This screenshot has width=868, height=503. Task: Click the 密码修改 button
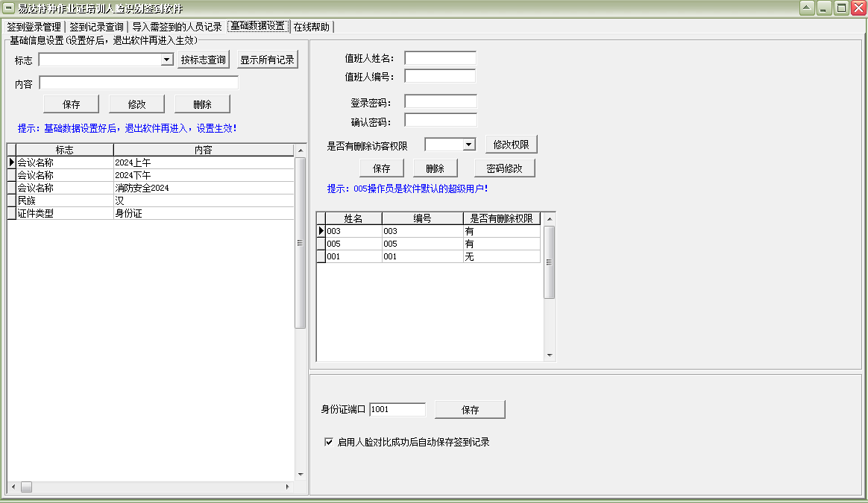click(504, 168)
